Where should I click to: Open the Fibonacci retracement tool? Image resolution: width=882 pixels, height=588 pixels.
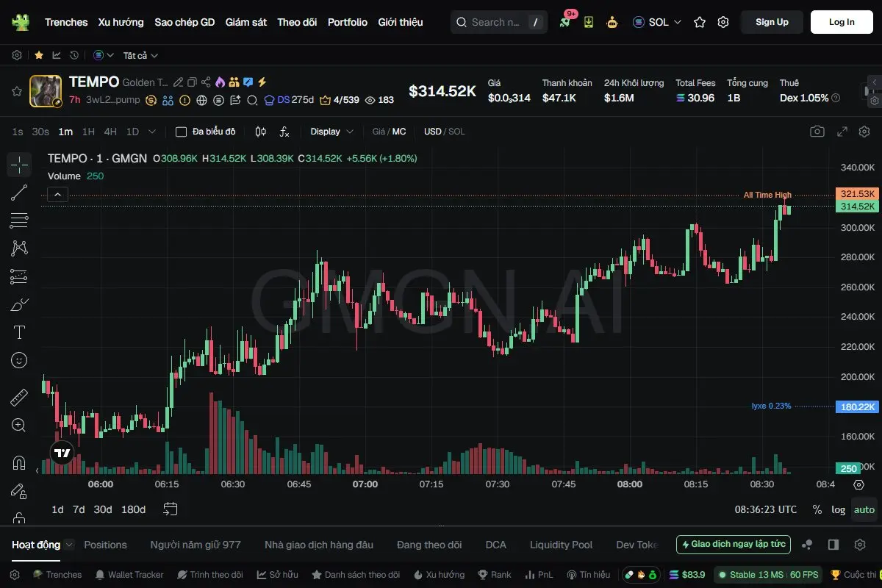[19, 220]
